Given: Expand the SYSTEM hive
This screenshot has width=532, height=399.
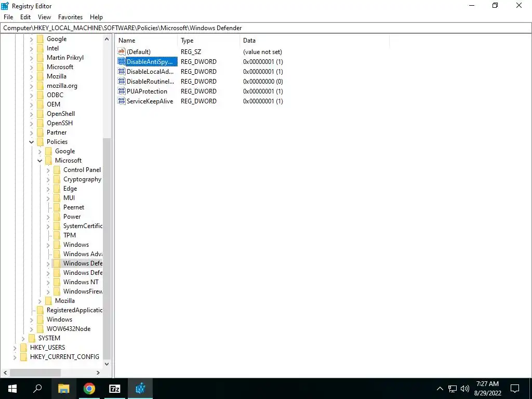Looking at the screenshot, I should 23,338.
